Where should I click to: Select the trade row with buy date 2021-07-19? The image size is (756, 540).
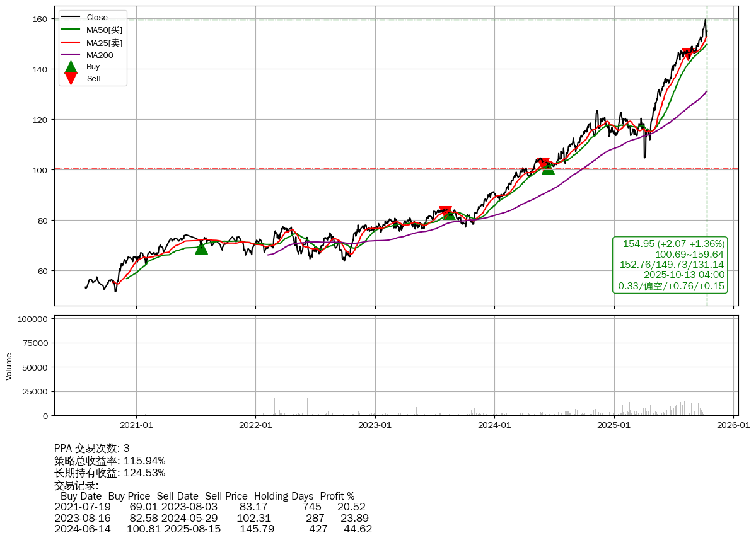pos(210,507)
